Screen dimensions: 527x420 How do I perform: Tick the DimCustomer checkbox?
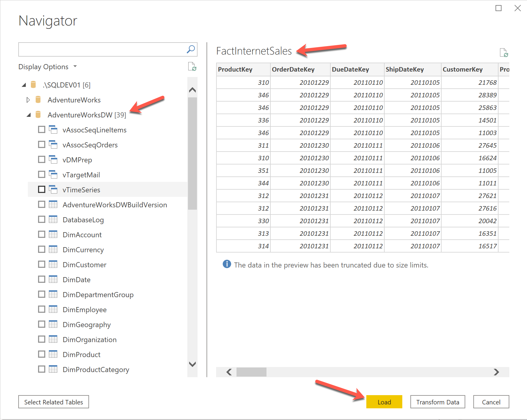(x=42, y=264)
